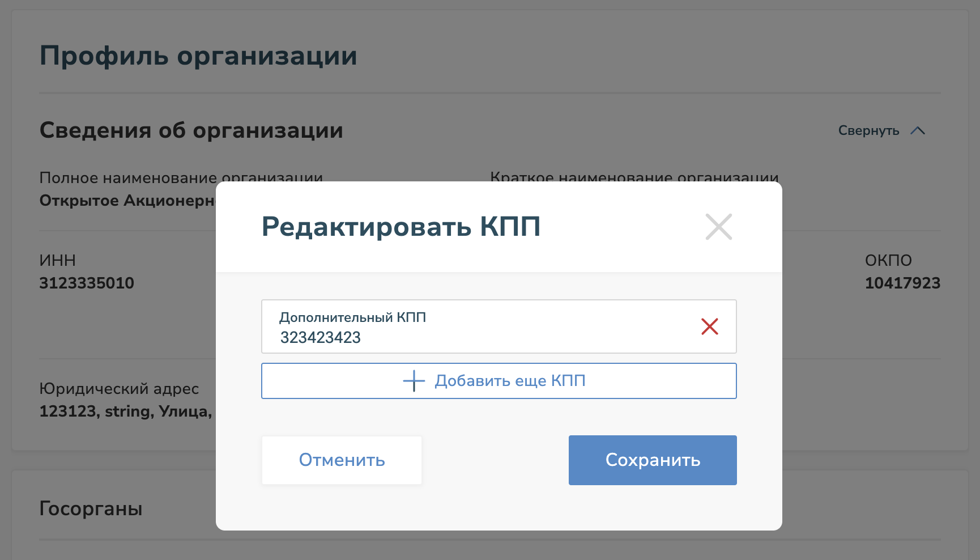Click the ОКПО value 10417923
Viewport: 980px width, 560px height.
902,283
